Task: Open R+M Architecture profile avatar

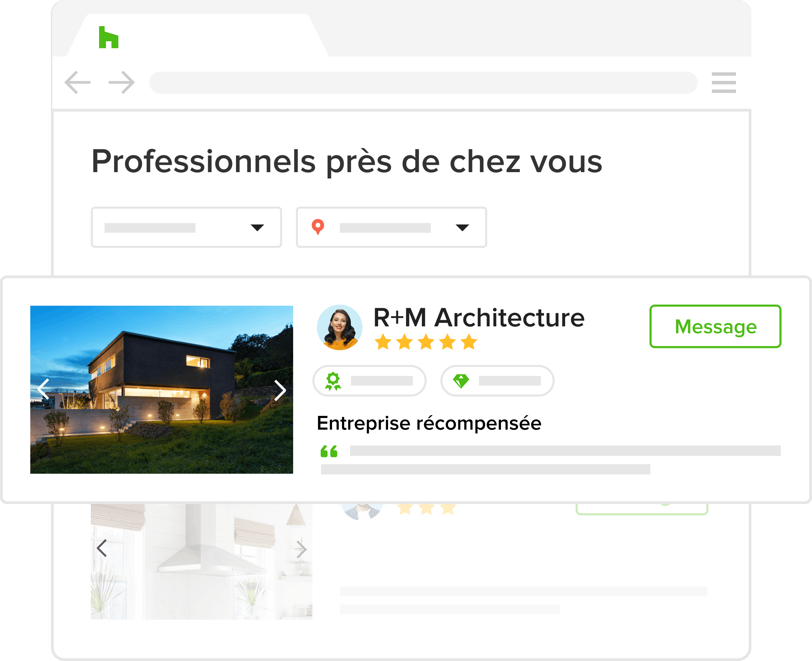Action: point(339,327)
